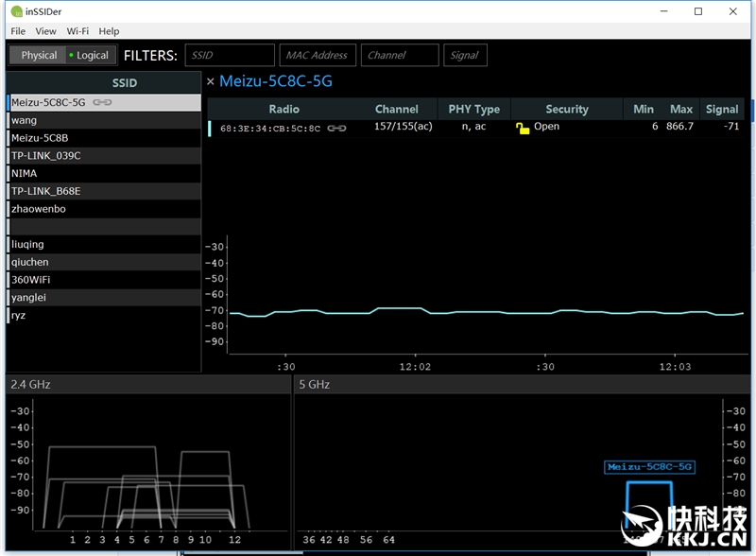Open the File menu
The height and width of the screenshot is (556, 756).
(18, 31)
